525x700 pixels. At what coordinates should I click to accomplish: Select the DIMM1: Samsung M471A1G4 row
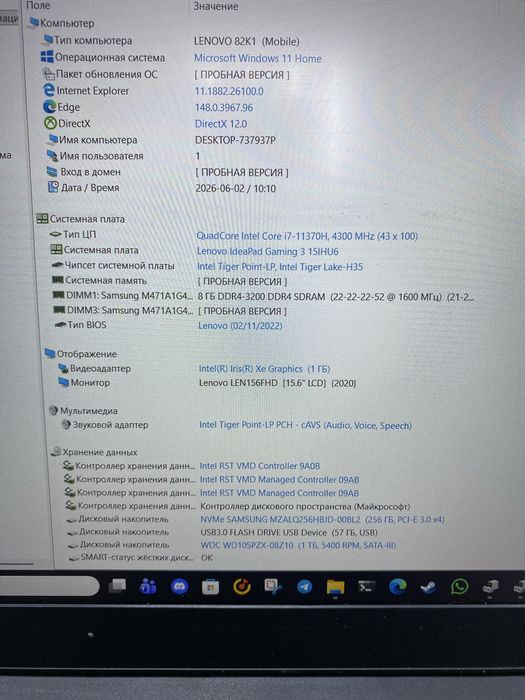point(263,296)
